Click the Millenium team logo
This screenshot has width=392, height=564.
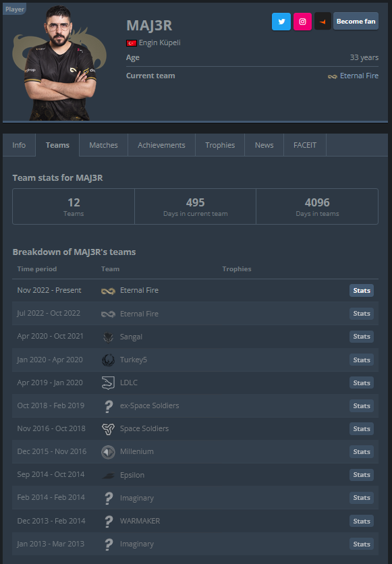(x=108, y=452)
